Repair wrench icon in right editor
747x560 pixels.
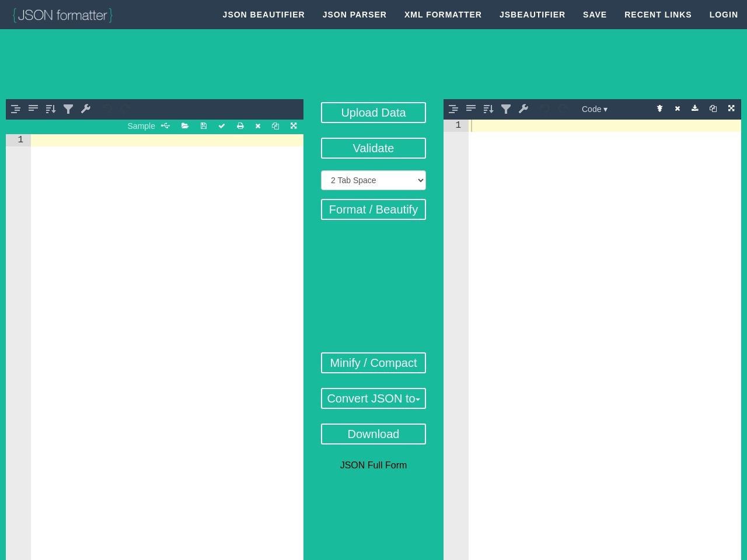523,109
